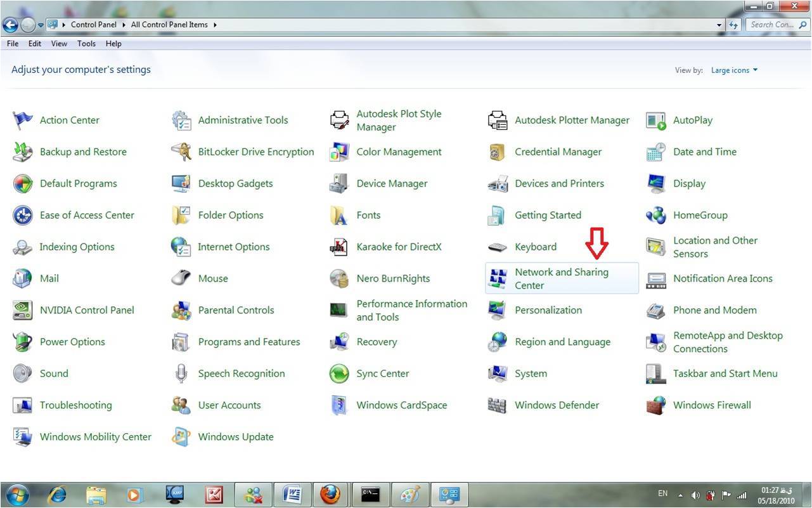Open Notification Area Icons link
812x508 pixels.
[723, 278]
